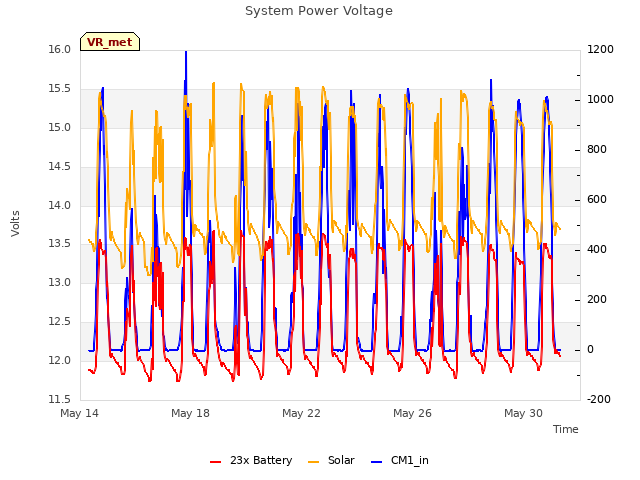Click the System Power Voltage chart title
The width and height of the screenshot is (640, 480).
tap(319, 11)
